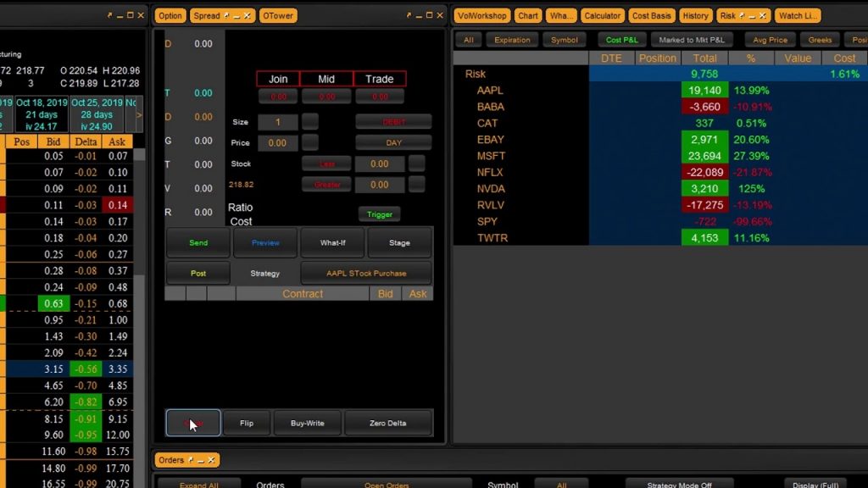Open the DAY time-in-force dropdown

coord(393,142)
